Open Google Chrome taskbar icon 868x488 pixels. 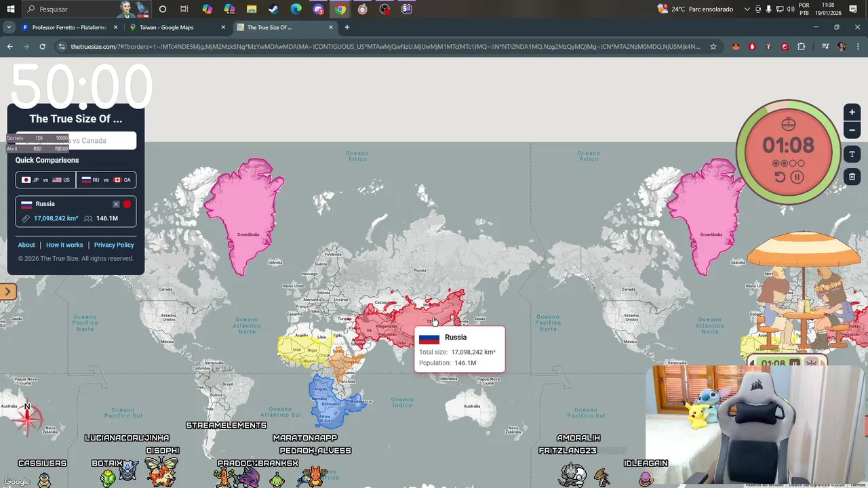pos(340,9)
